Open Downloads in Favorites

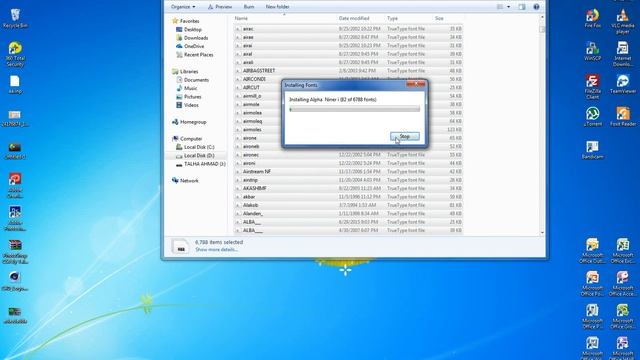196,38
